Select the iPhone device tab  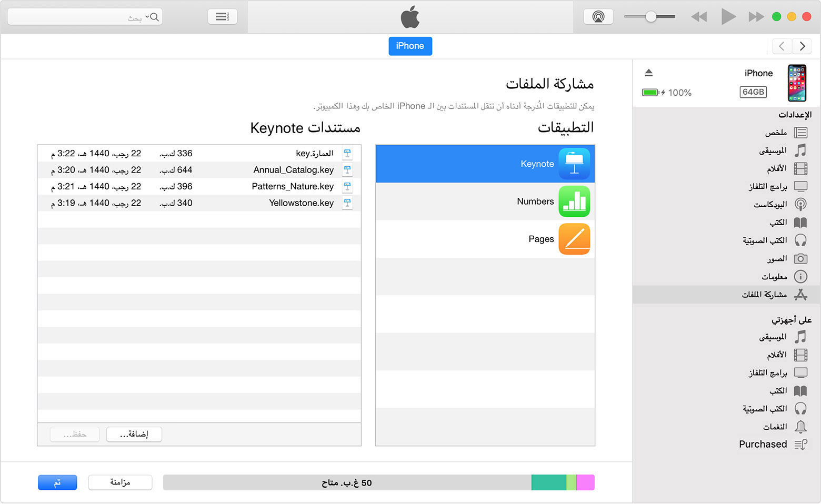[410, 46]
